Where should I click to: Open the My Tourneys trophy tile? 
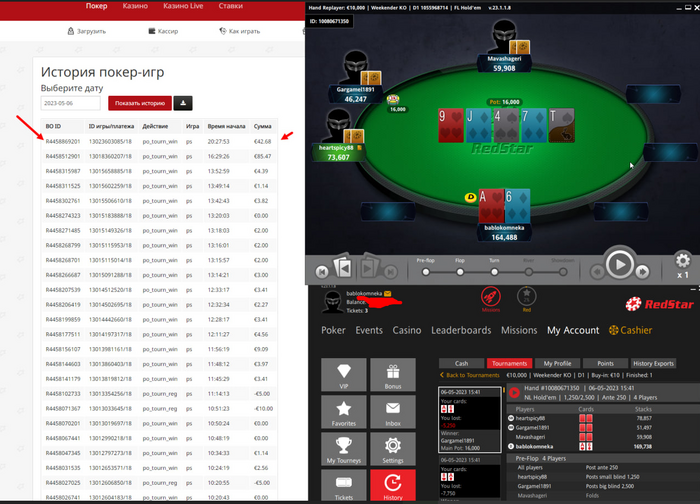(344, 449)
